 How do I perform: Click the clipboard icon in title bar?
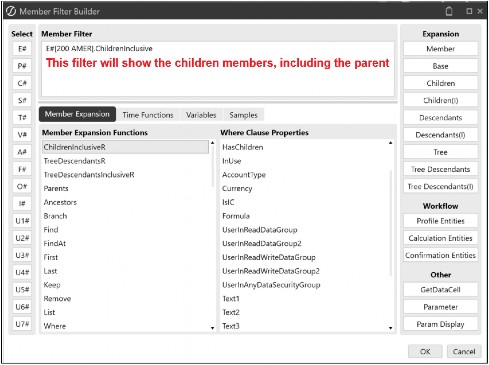pyautogui.click(x=449, y=11)
